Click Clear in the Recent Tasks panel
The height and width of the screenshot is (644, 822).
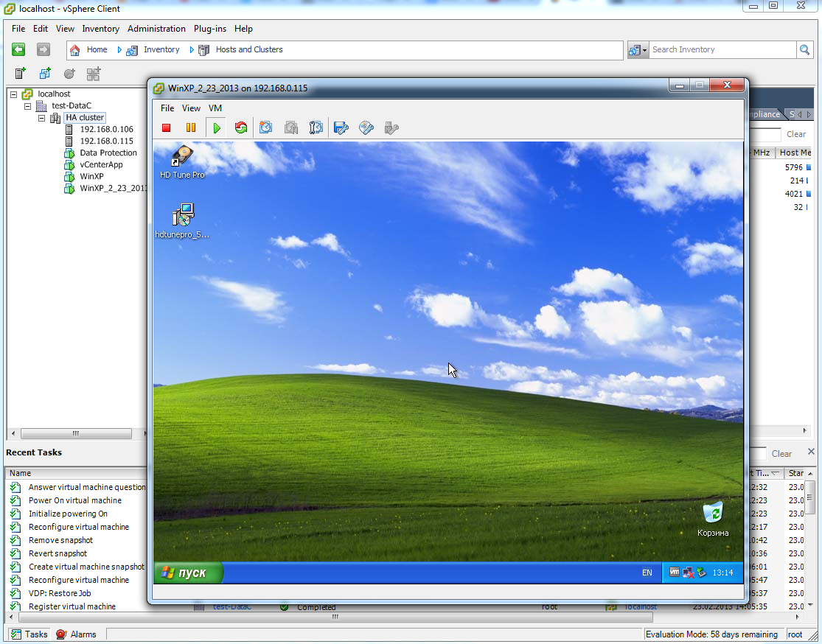(x=781, y=454)
